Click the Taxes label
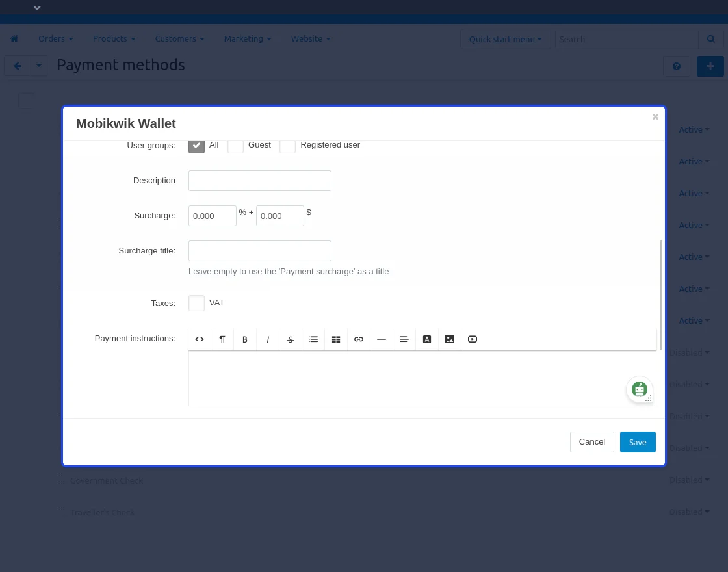 [163, 303]
